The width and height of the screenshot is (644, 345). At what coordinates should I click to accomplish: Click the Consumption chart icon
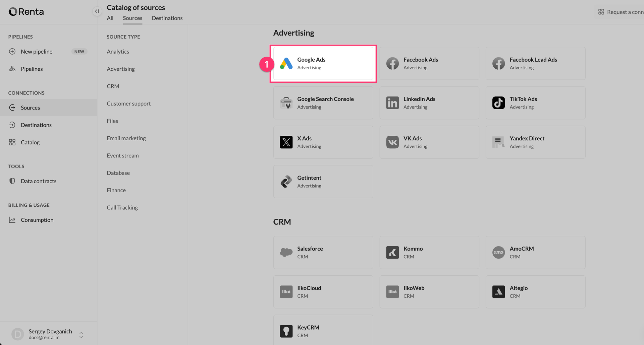tap(12, 220)
